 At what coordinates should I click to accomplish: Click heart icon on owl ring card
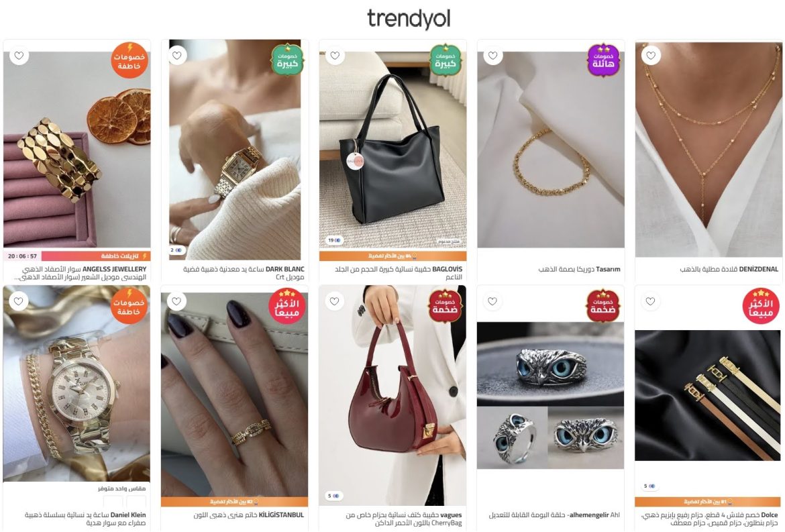[492, 301]
